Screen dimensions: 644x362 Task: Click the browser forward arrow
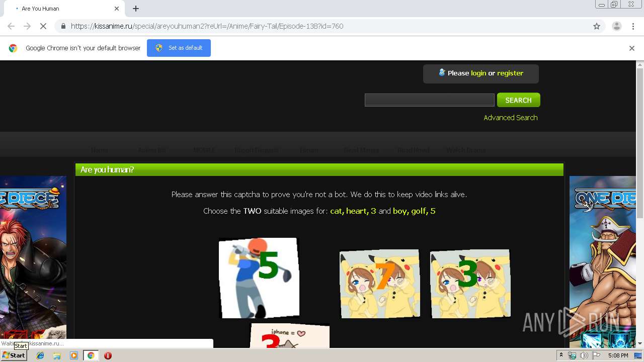point(27,26)
